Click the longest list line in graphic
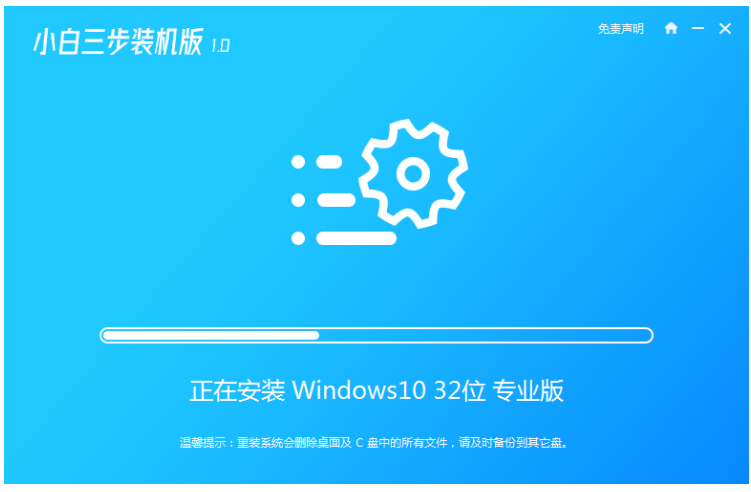 (x=356, y=238)
